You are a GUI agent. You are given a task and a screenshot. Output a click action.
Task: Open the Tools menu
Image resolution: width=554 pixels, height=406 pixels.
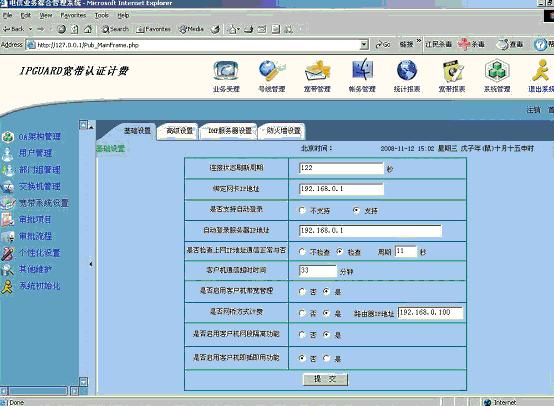(102, 15)
